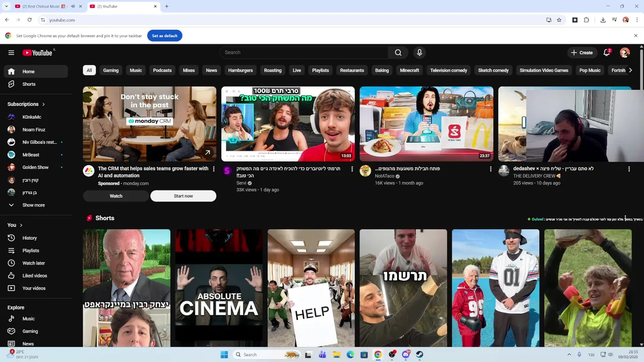Viewport: 644px width, 362px height.
Task: Select the All filter chip
Action: [89, 70]
